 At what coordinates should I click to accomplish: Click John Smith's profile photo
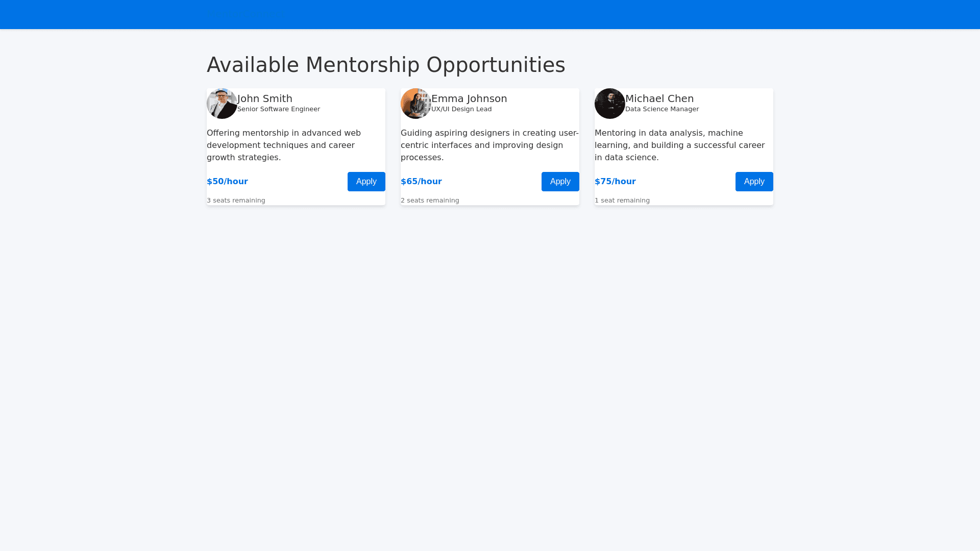(222, 104)
